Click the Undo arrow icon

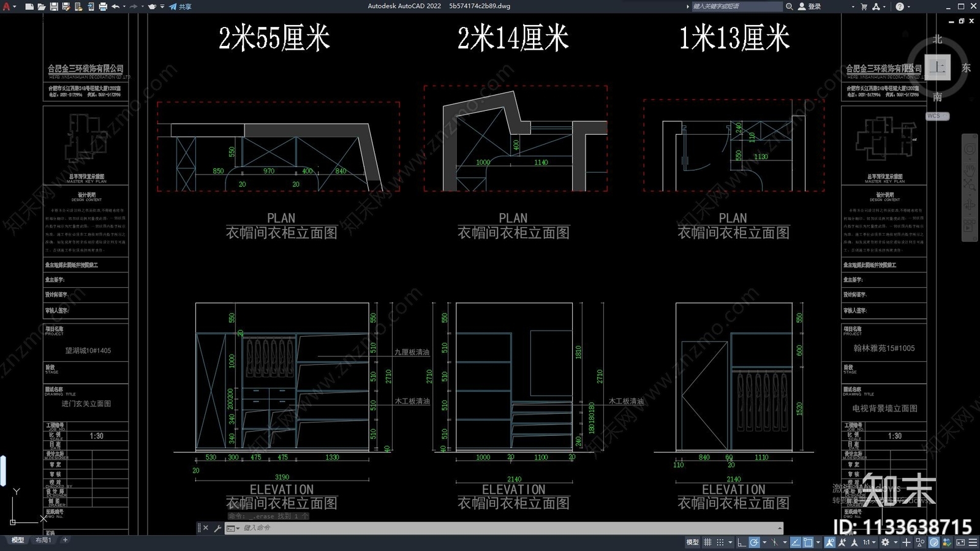pyautogui.click(x=115, y=6)
